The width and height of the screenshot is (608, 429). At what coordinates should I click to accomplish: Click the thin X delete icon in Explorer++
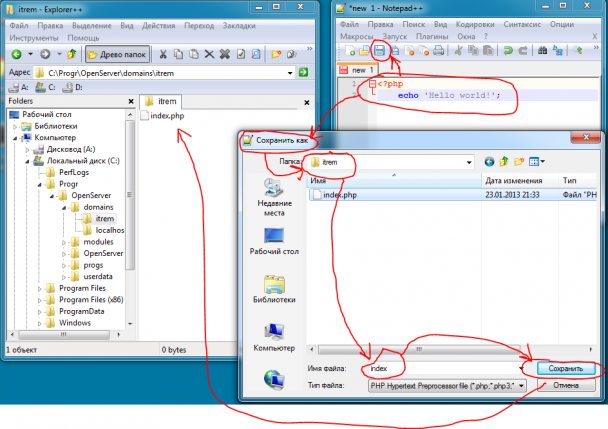point(209,54)
